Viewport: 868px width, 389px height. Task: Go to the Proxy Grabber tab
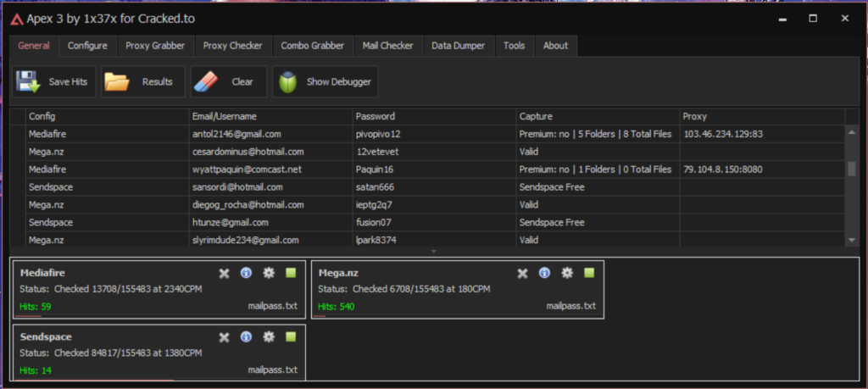(x=155, y=46)
